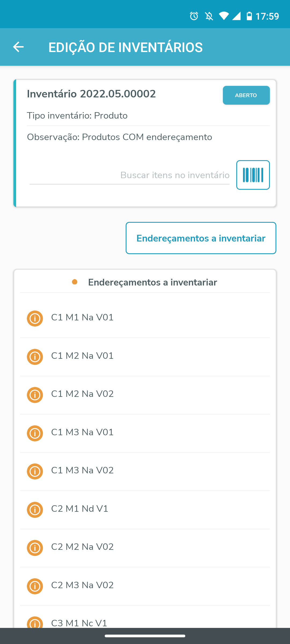Tap info icon for C1 M2 Na V02

point(35,395)
